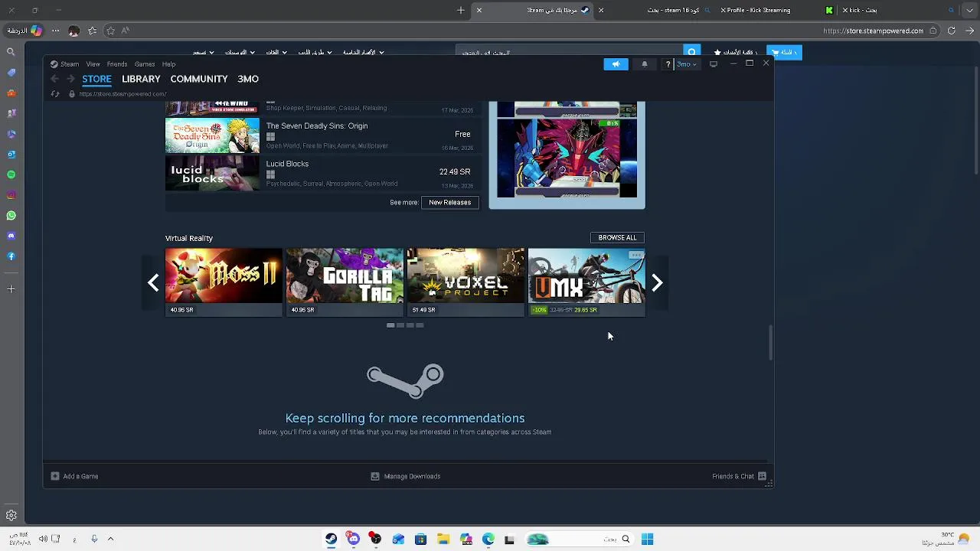Image resolution: width=980 pixels, height=551 pixels.
Task: Show hidden tray icons chevron
Action: point(110,540)
